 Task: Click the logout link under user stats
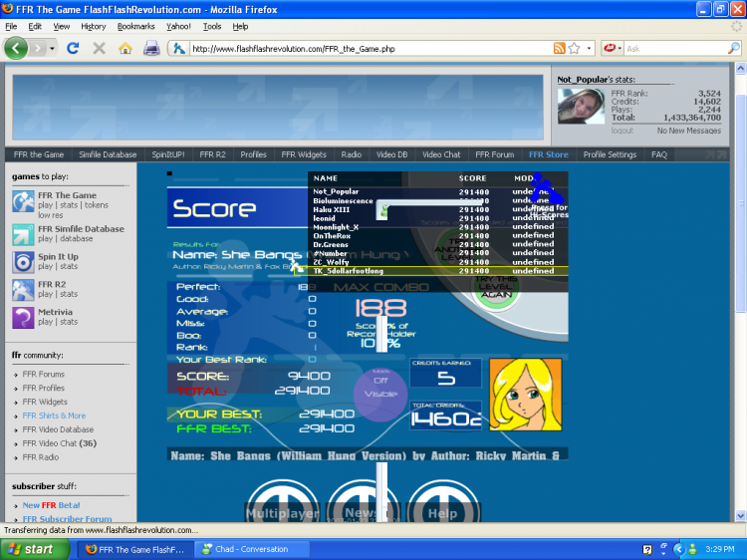point(622,131)
